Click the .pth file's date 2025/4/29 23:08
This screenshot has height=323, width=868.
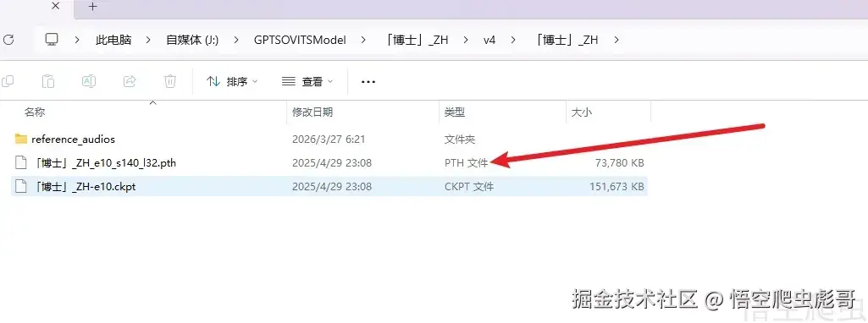click(332, 163)
